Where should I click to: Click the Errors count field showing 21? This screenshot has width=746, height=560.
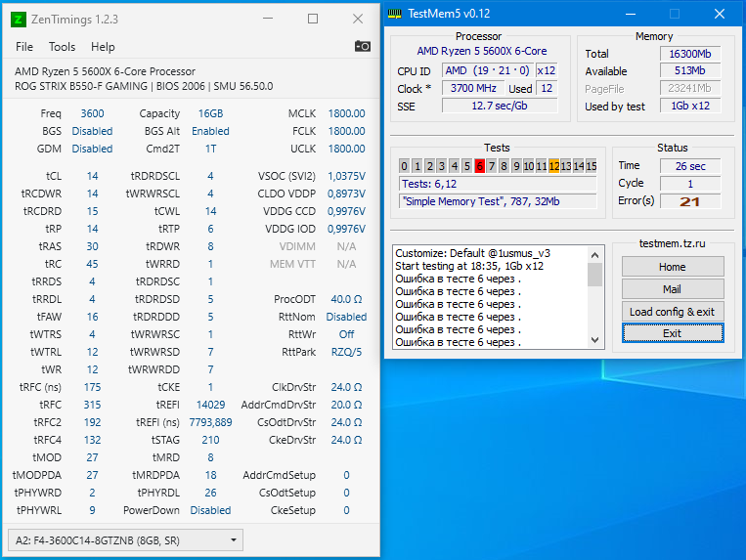pos(690,201)
